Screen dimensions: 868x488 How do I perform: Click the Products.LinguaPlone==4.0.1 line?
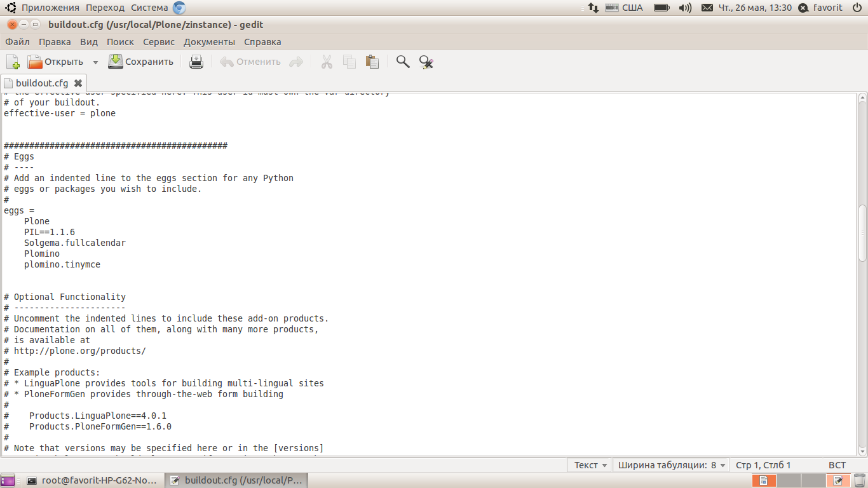[98, 416]
